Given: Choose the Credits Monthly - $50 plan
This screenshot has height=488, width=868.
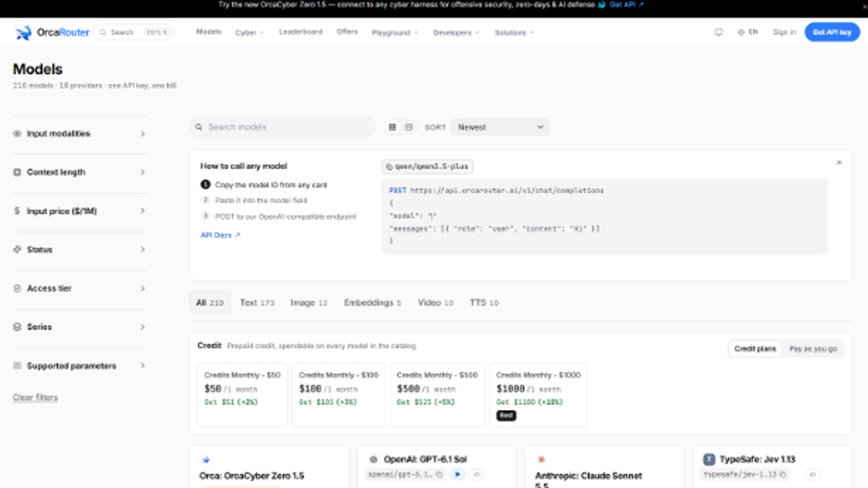Looking at the screenshot, I should tap(242, 395).
